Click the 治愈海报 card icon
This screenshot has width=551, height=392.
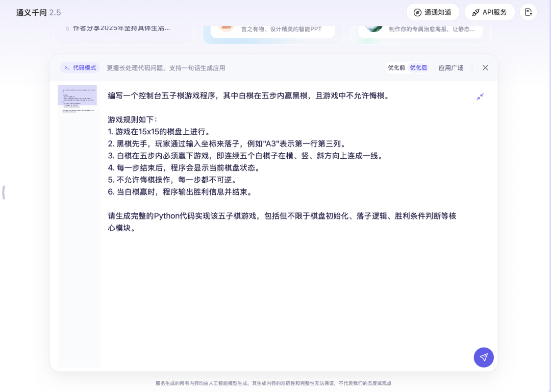pos(373,28)
